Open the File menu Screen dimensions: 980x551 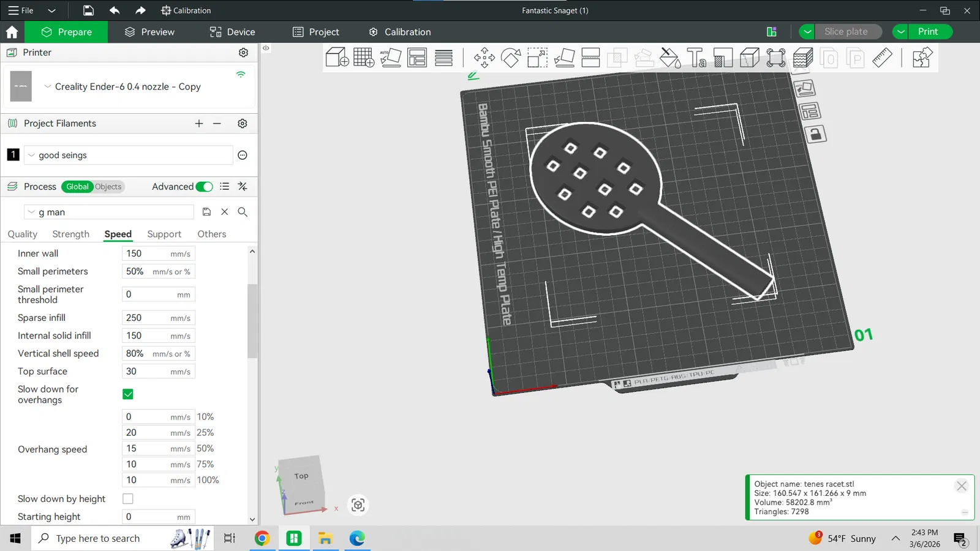pyautogui.click(x=21, y=10)
